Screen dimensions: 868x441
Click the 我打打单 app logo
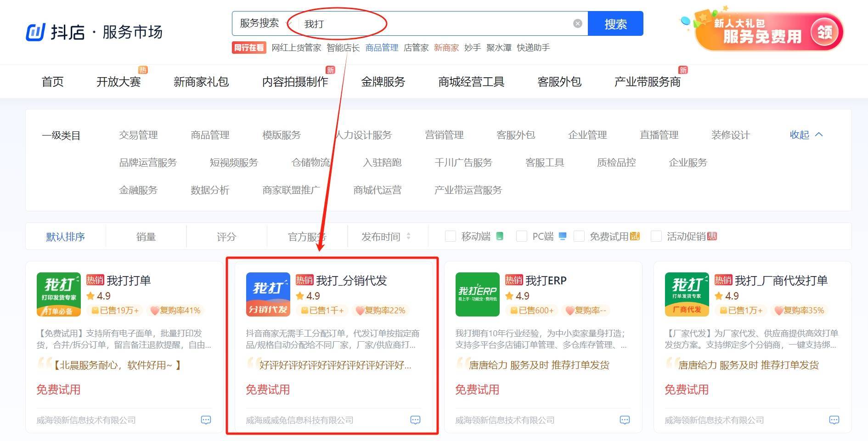[59, 294]
